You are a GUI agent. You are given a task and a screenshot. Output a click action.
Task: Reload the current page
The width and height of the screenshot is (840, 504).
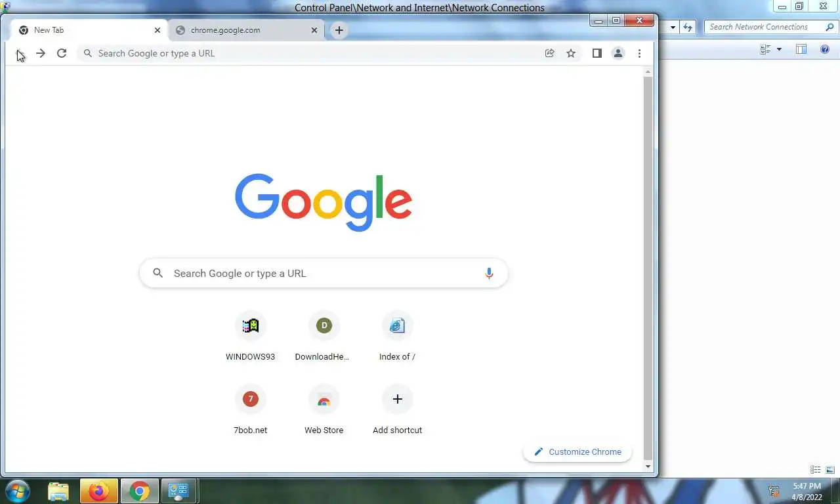tap(62, 53)
